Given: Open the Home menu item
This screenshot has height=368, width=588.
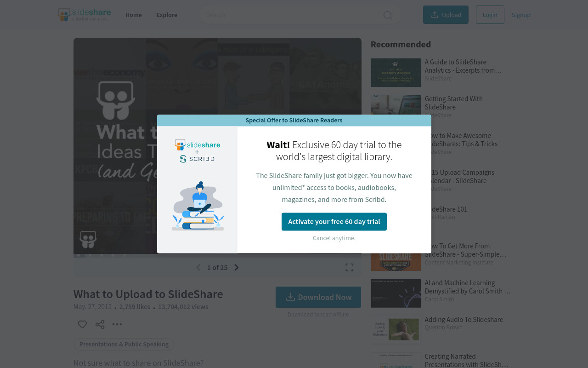Looking at the screenshot, I should 134,15.
